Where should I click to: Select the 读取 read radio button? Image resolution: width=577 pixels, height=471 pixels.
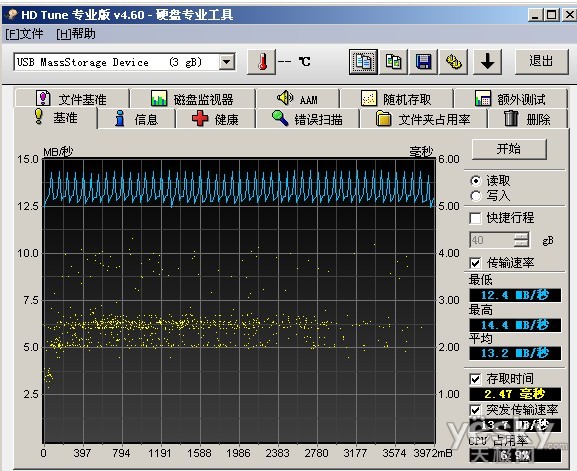[x=475, y=181]
